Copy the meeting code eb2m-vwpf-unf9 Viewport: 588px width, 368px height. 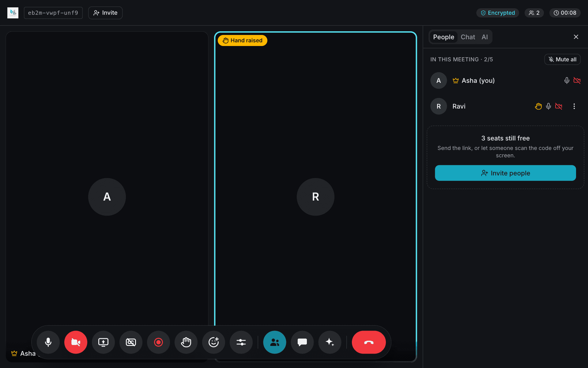pos(53,13)
